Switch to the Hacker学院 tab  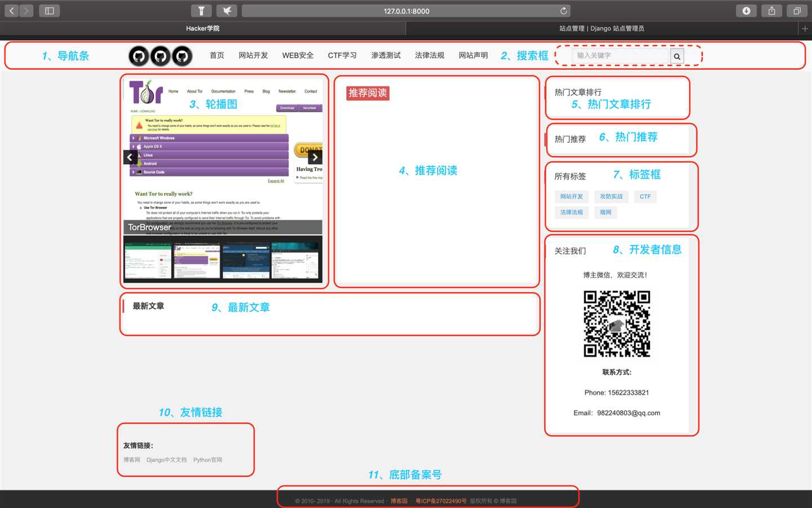click(202, 28)
